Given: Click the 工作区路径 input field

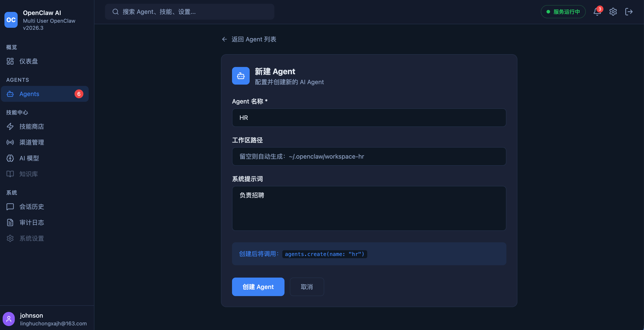Looking at the screenshot, I should [369, 156].
